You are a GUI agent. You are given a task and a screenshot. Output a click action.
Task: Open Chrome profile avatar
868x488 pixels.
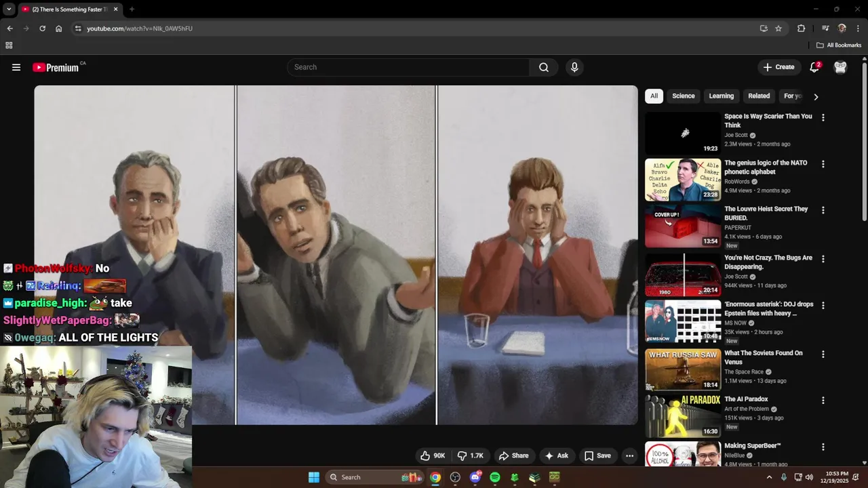(842, 28)
